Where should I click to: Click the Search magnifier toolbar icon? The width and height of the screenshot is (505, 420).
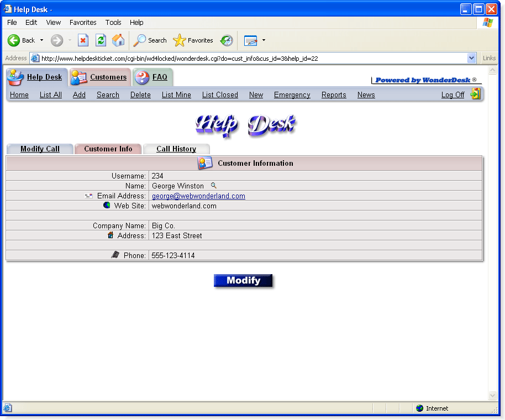coord(139,40)
